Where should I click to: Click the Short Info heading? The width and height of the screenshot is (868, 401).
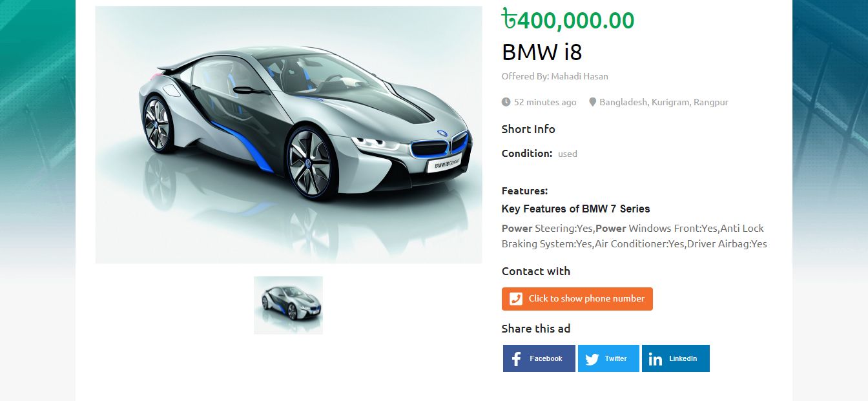click(528, 129)
